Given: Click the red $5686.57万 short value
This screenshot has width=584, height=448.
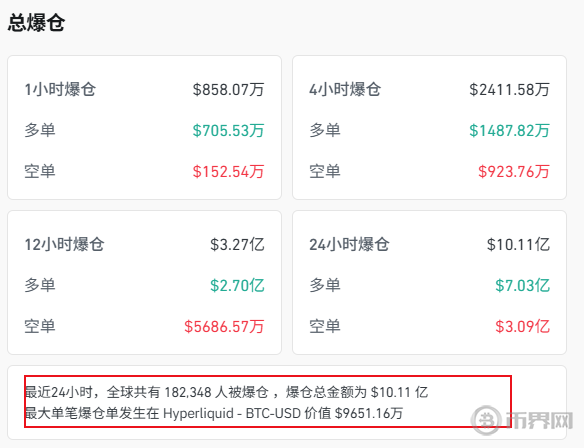Looking at the screenshot, I should 224,327.
